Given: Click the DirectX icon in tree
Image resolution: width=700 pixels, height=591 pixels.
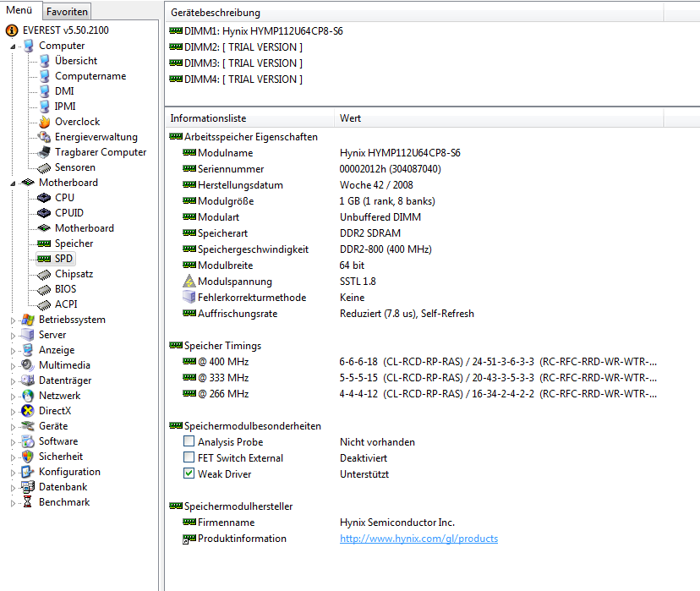Looking at the screenshot, I should pos(28,411).
